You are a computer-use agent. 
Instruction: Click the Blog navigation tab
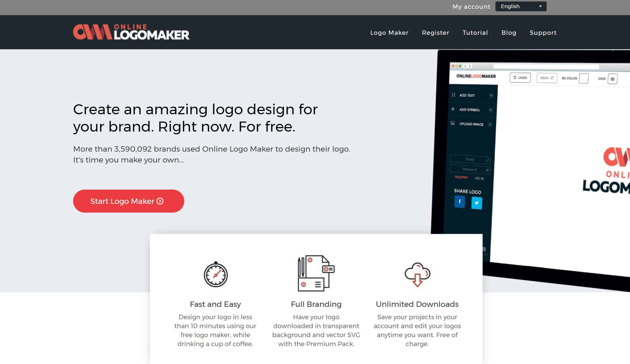coord(509,32)
